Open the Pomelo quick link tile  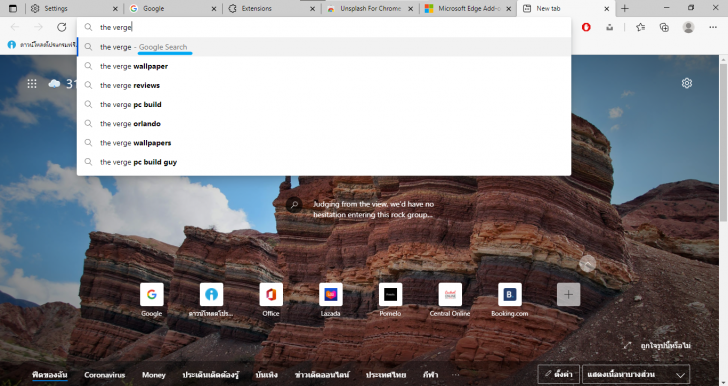coord(390,294)
